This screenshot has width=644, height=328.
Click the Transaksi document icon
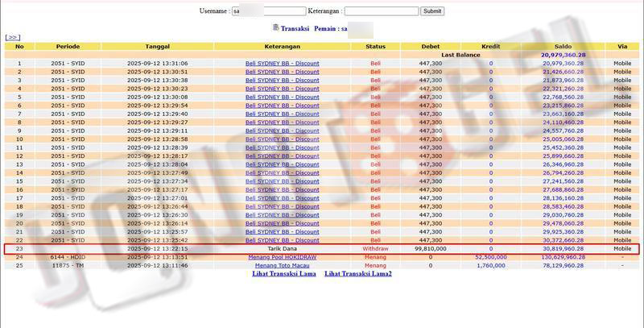275,28
